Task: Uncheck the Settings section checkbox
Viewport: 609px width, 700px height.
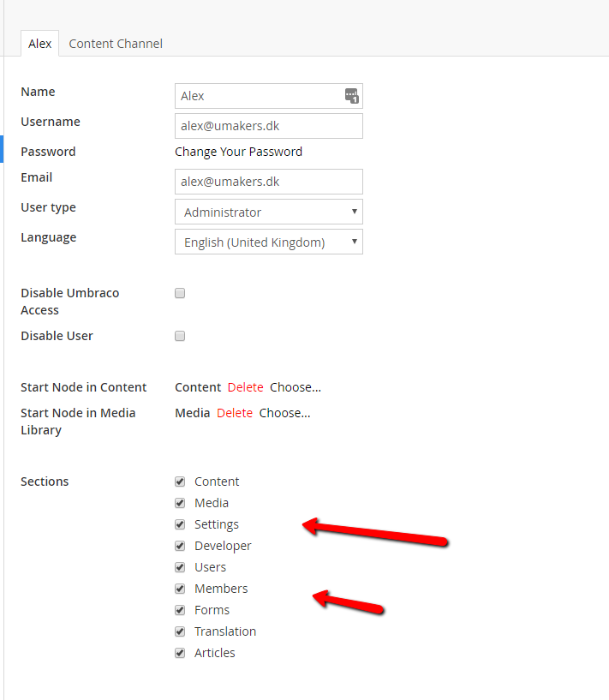Action: (180, 524)
